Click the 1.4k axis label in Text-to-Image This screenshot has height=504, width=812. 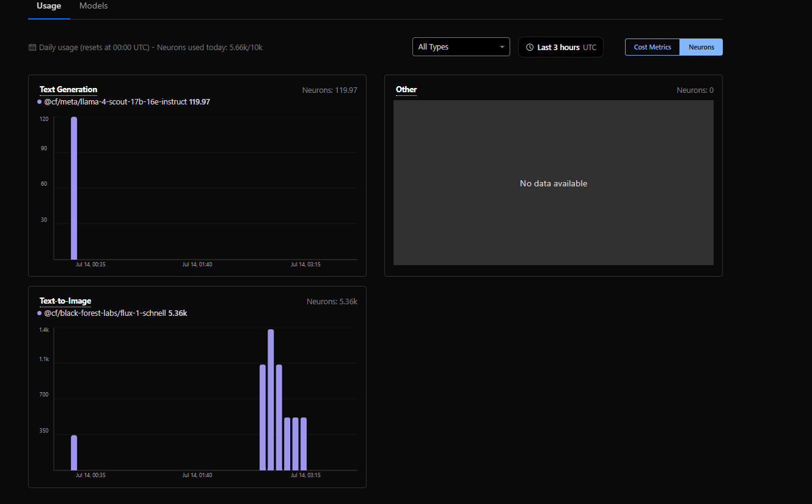tap(44, 330)
